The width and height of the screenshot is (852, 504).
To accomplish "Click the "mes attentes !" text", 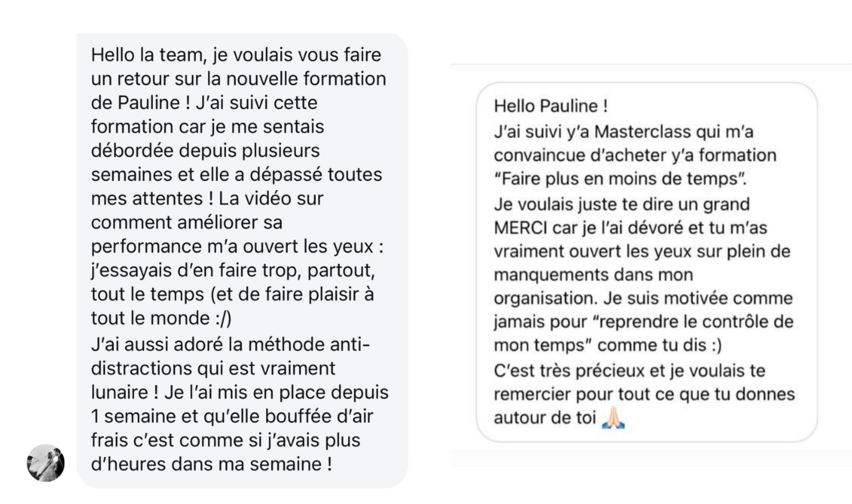I will (x=152, y=198).
